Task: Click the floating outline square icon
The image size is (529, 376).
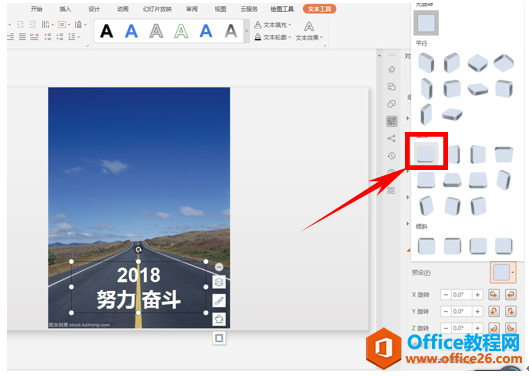Action: tap(219, 338)
